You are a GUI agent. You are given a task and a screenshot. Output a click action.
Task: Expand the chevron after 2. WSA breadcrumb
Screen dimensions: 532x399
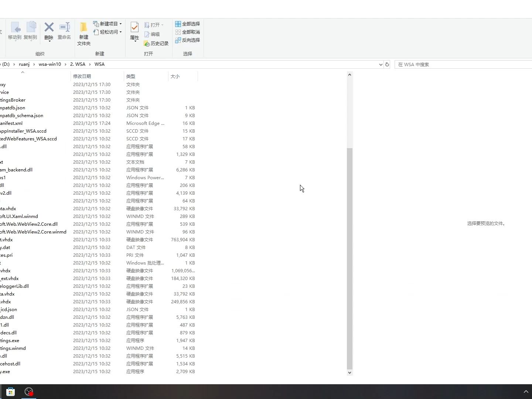click(90, 64)
